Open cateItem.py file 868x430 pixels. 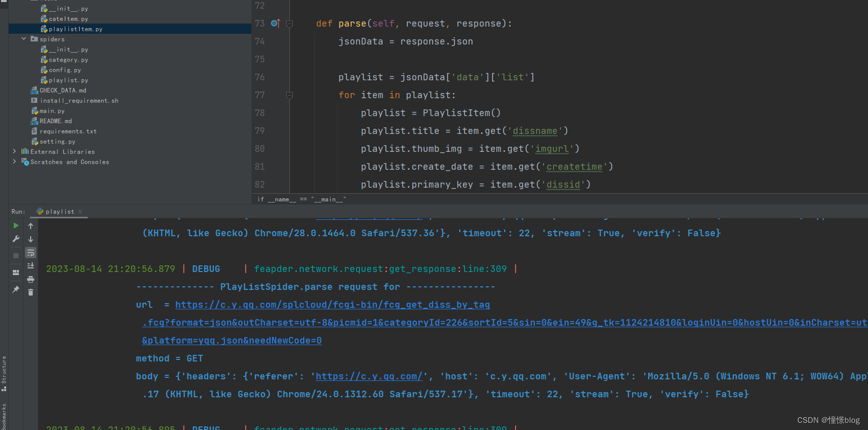click(68, 19)
